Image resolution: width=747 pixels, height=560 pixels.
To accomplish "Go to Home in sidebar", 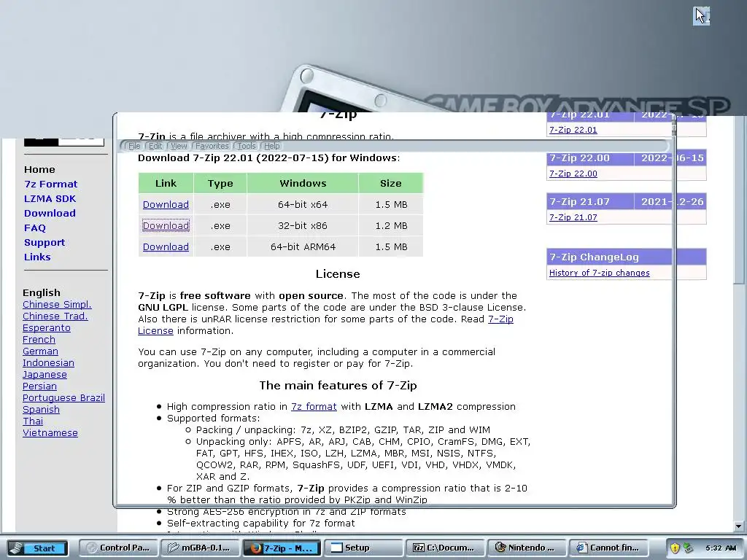I will [39, 169].
